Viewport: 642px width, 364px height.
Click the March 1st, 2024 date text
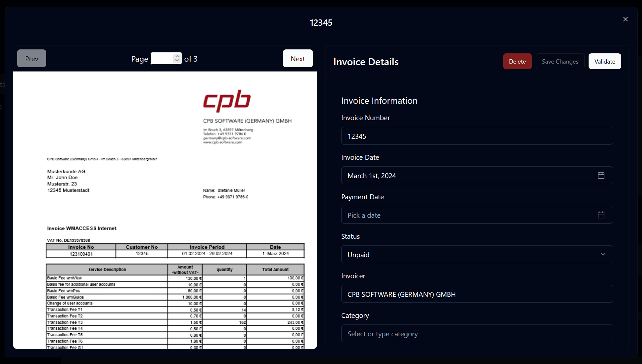[372, 176]
